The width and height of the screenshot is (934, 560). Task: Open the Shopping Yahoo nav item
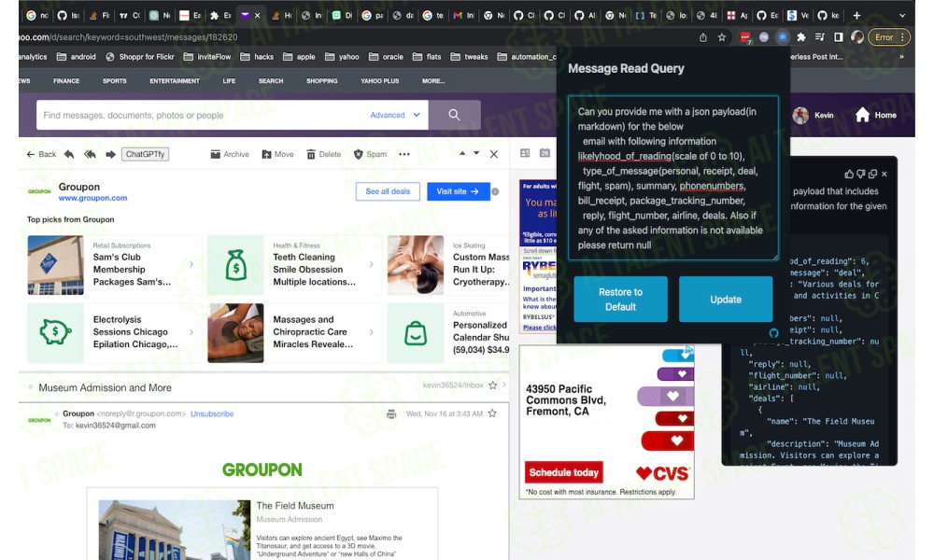pyautogui.click(x=321, y=81)
